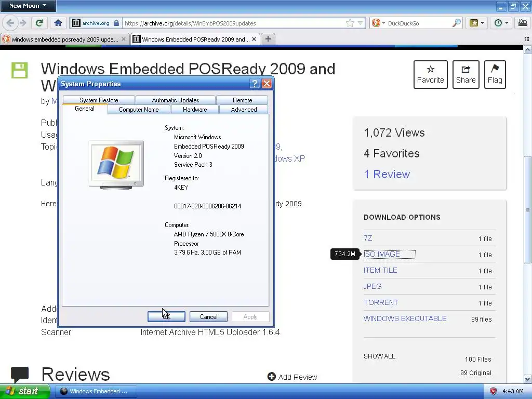Open the JPEG download option
532x399 pixels.
[x=373, y=286]
